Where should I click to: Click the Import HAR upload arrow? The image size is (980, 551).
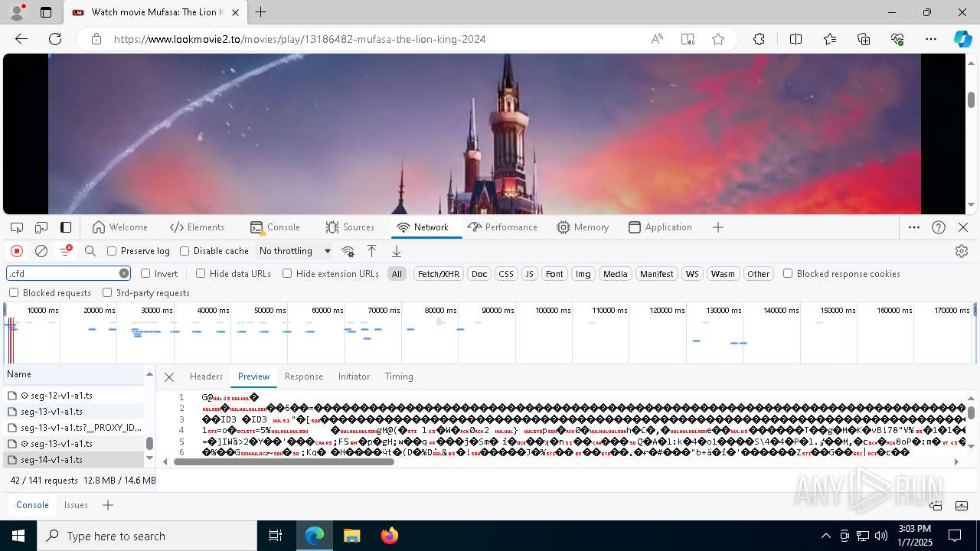(x=372, y=251)
